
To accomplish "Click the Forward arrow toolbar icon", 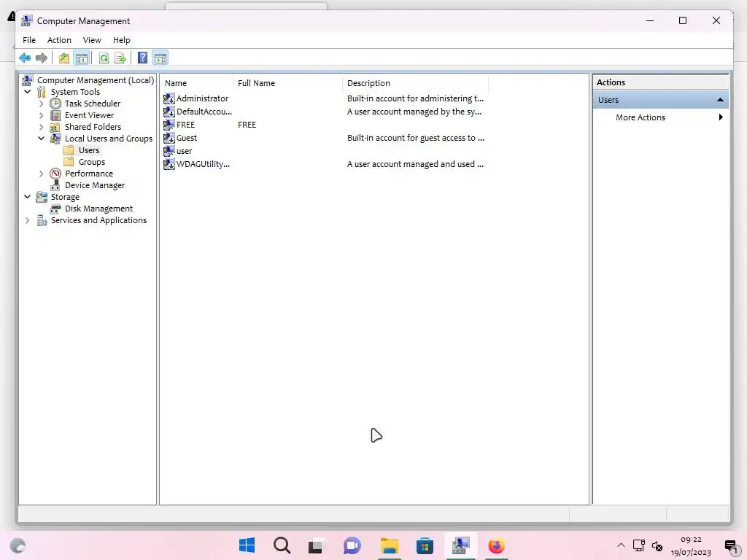I will tap(42, 58).
